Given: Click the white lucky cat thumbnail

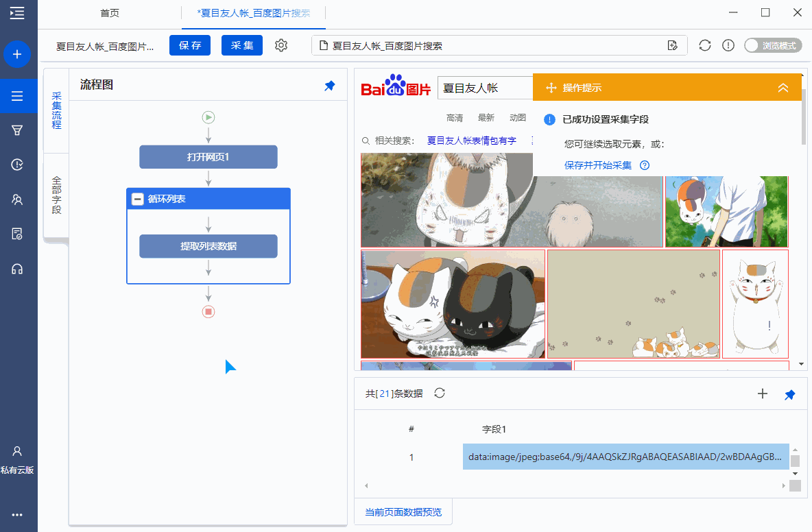Looking at the screenshot, I should [755, 304].
